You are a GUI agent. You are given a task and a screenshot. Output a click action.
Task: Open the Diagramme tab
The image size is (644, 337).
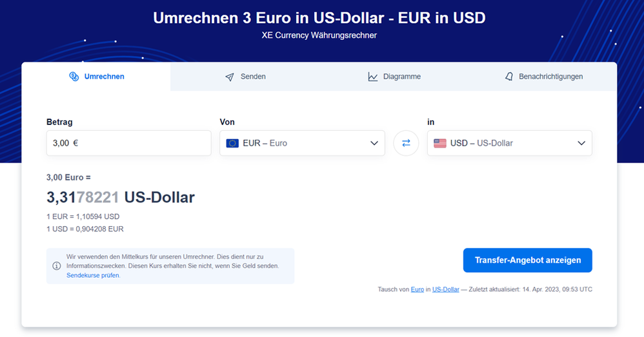pyautogui.click(x=394, y=77)
